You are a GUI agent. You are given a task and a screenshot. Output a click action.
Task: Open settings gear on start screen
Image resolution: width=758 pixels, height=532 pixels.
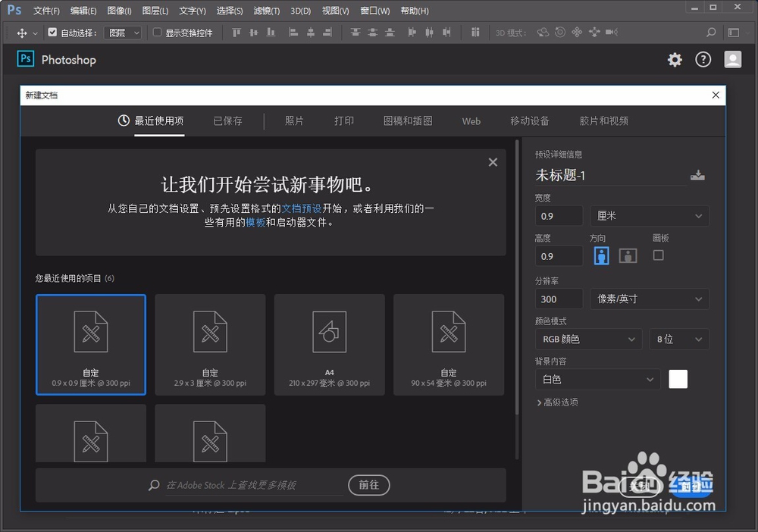click(675, 60)
